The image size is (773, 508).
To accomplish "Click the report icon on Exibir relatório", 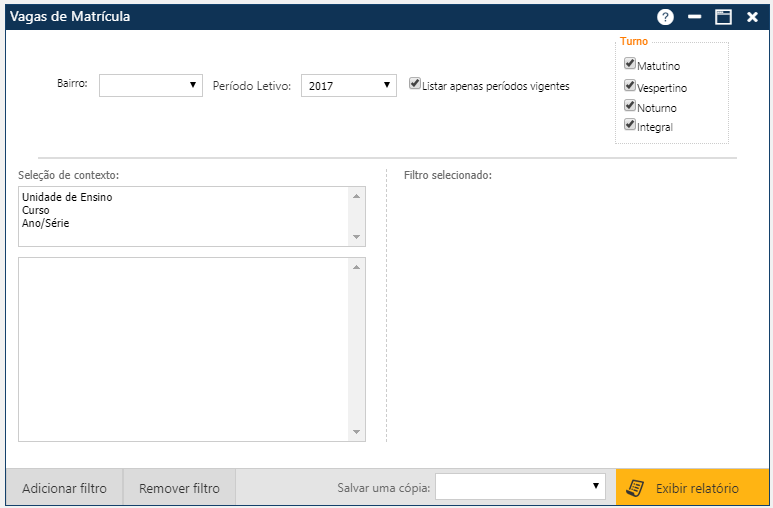I will (x=634, y=488).
